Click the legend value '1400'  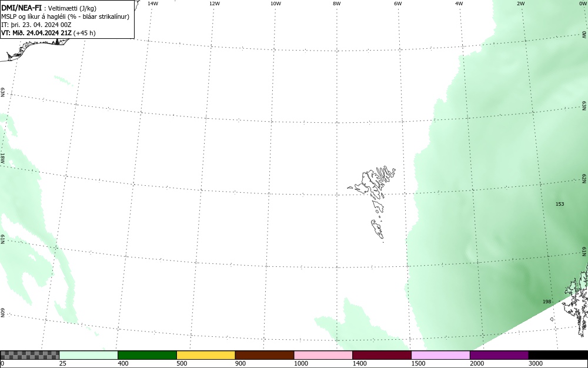360,363
